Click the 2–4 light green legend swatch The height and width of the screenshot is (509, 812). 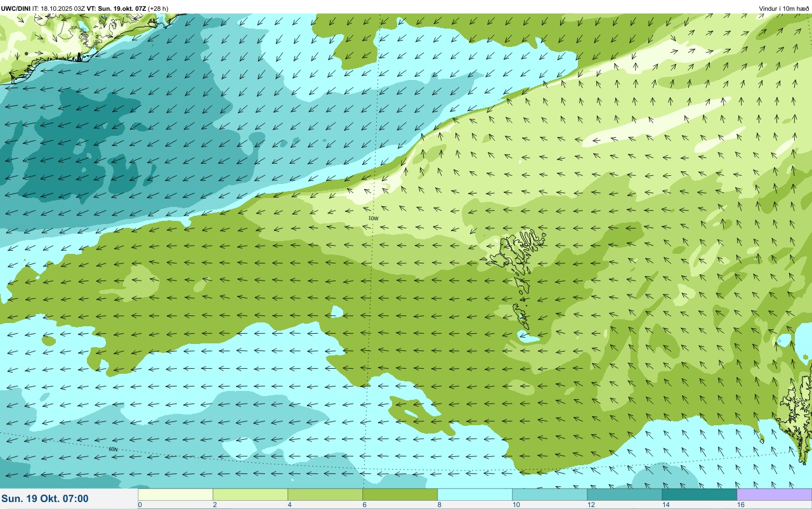point(250,494)
